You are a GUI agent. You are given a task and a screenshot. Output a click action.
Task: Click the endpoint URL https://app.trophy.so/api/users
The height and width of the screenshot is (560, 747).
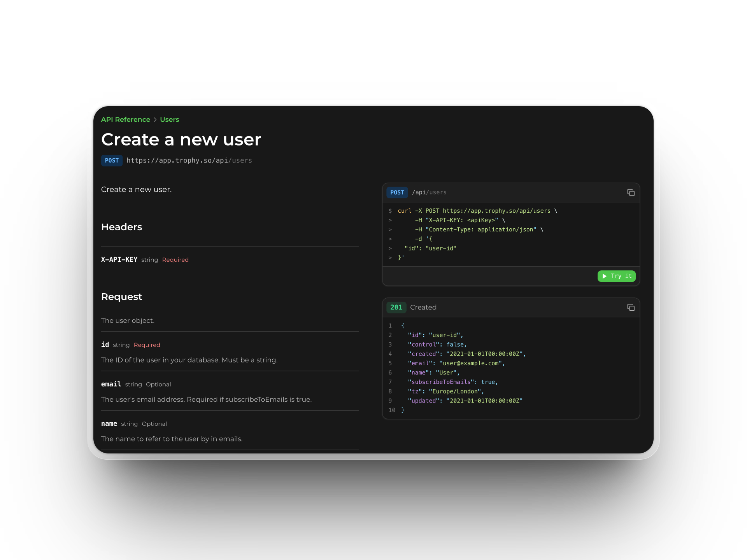[189, 160]
